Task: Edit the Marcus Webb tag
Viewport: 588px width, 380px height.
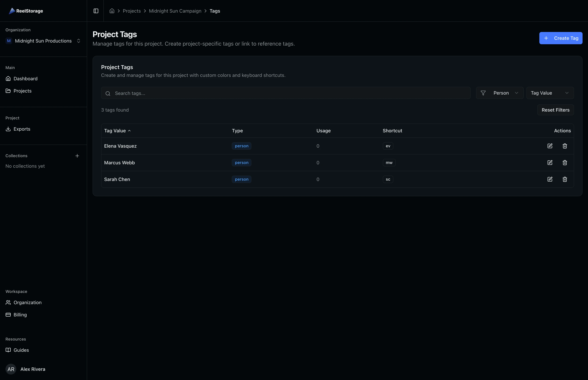Action: click(550, 163)
